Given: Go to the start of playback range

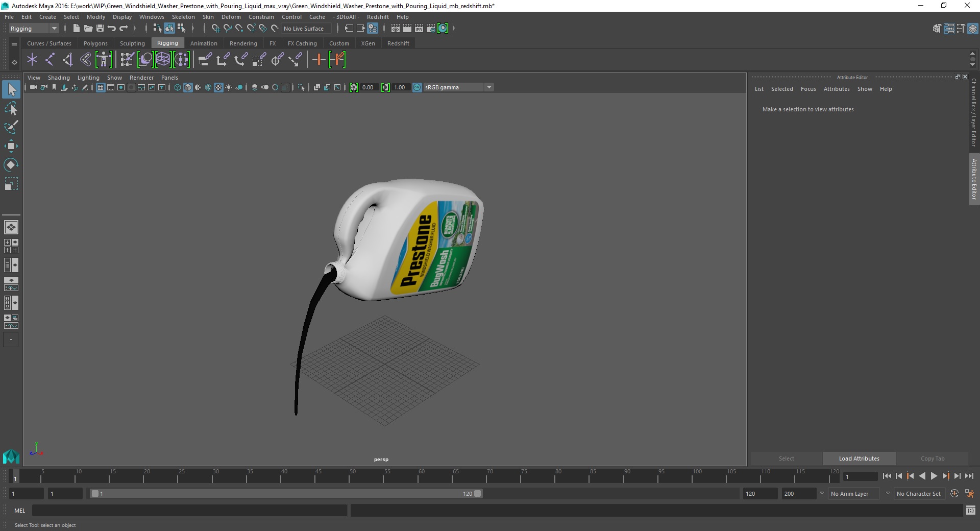Looking at the screenshot, I should click(887, 476).
